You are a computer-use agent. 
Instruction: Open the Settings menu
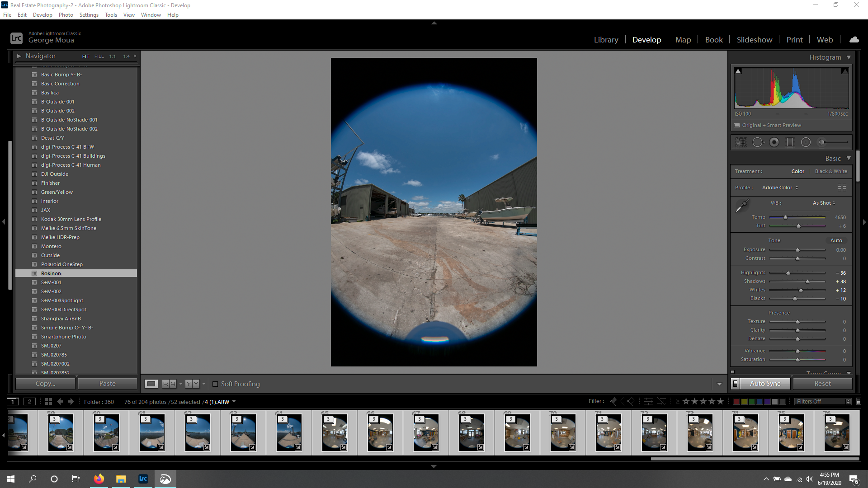coord(89,14)
